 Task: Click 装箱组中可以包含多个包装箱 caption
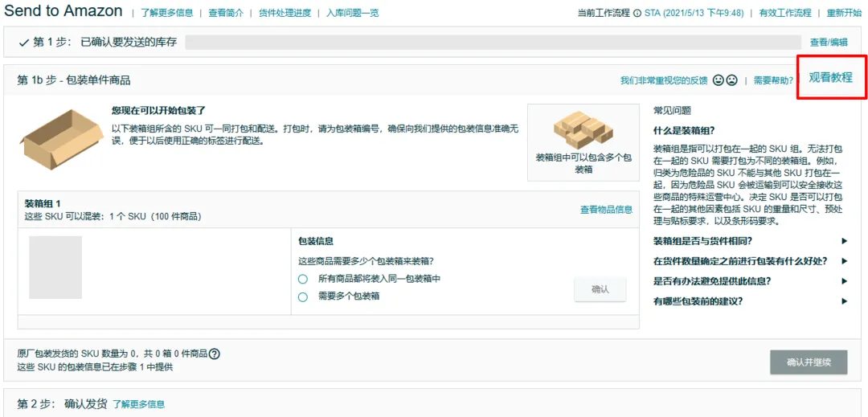point(583,163)
